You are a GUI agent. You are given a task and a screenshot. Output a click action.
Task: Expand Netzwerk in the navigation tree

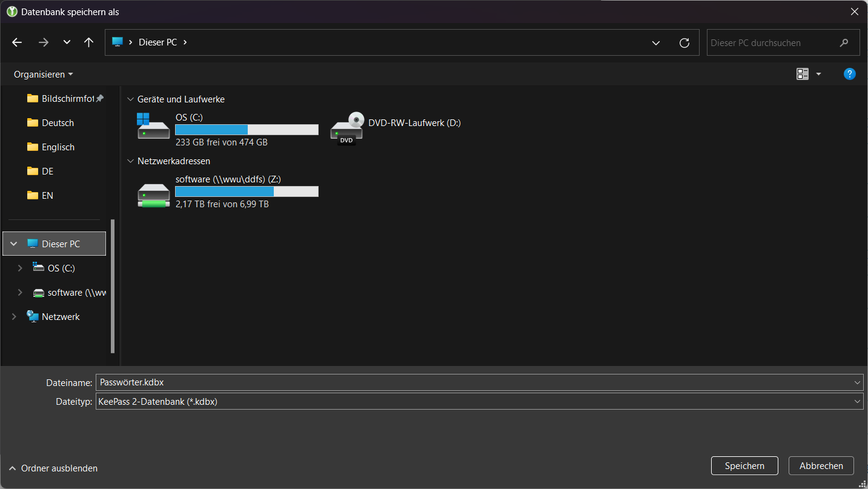click(x=14, y=317)
